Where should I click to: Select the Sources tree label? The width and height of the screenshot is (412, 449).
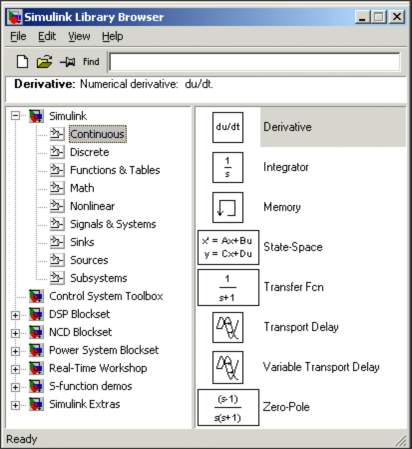(x=89, y=260)
